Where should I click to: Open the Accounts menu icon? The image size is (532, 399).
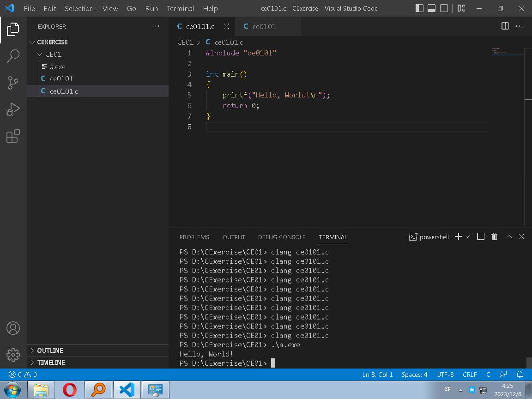13,328
